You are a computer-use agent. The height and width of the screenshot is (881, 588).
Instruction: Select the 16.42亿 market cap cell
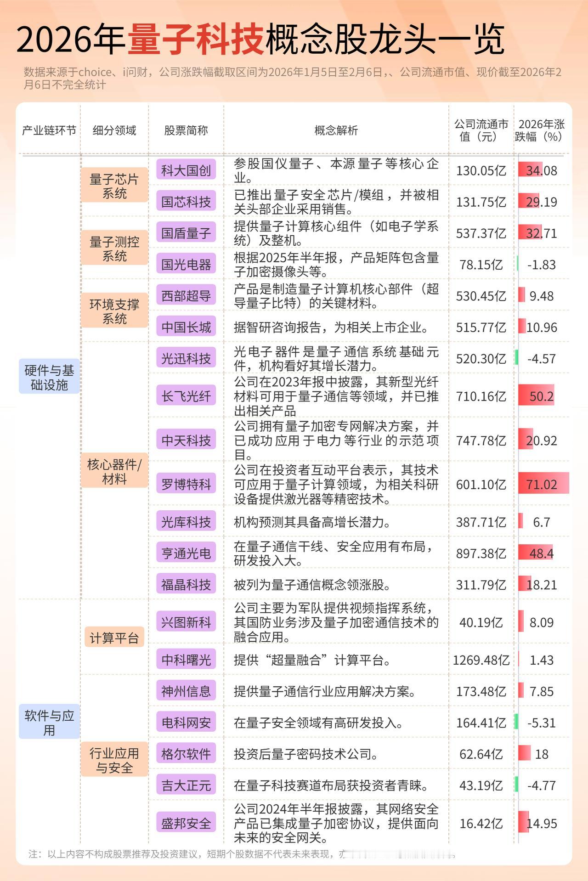click(481, 823)
